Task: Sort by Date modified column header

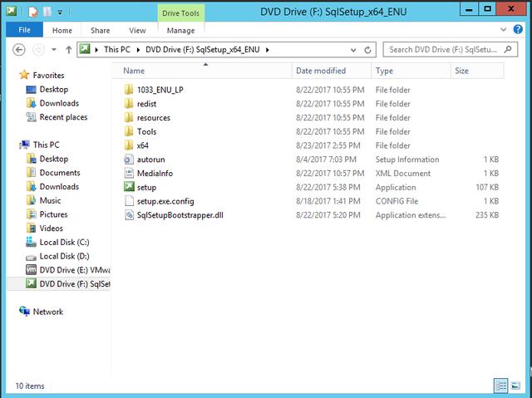Action: coord(331,71)
